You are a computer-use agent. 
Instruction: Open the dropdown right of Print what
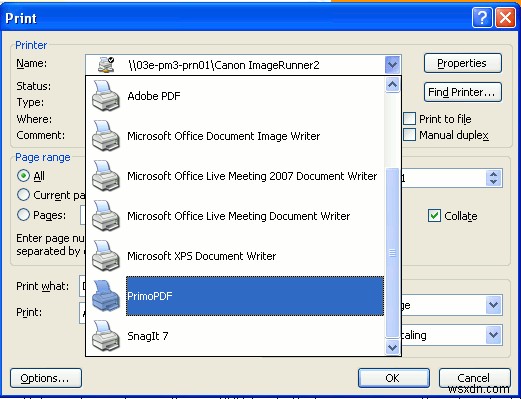point(493,305)
